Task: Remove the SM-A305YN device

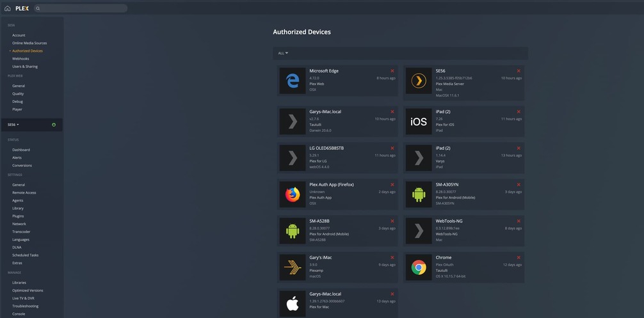Action: (519, 185)
